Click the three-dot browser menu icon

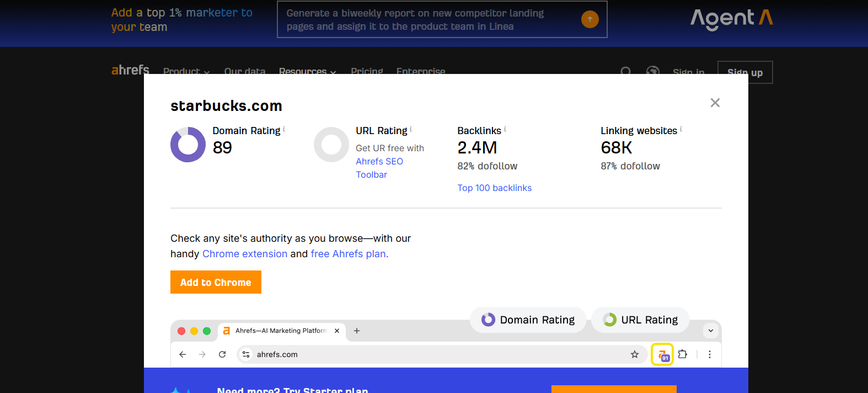(710, 354)
